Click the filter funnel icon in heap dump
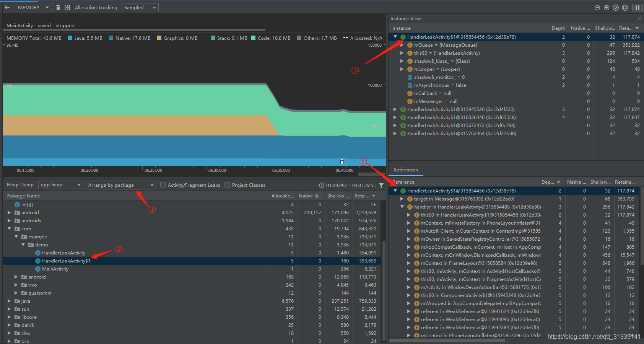 click(381, 185)
